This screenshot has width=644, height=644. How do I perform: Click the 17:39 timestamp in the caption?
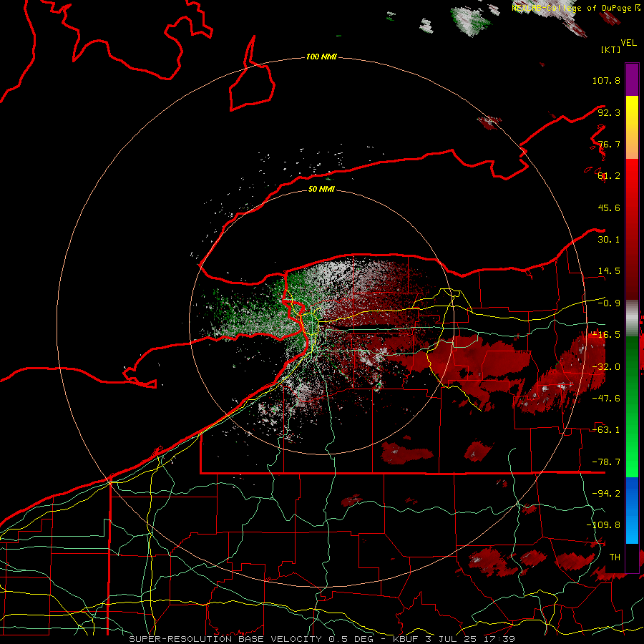click(x=499, y=639)
